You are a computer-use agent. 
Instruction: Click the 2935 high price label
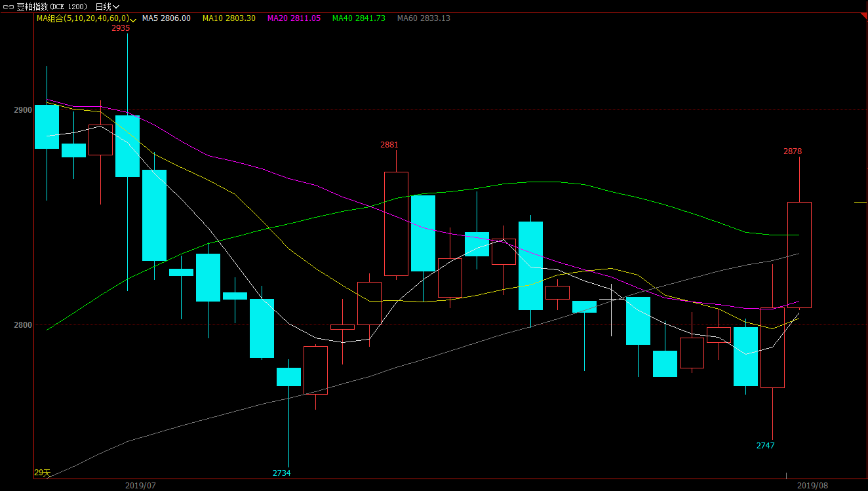[x=121, y=28]
